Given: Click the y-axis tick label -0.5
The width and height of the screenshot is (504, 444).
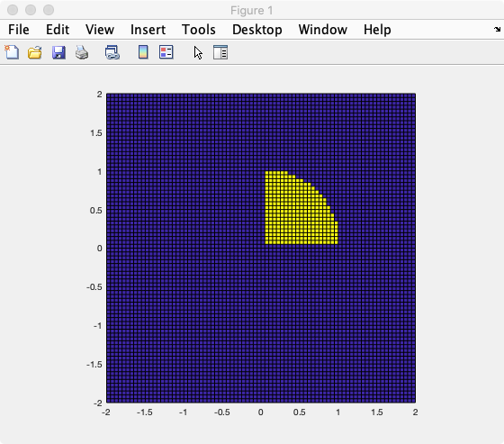Looking at the screenshot, I should (94, 287).
